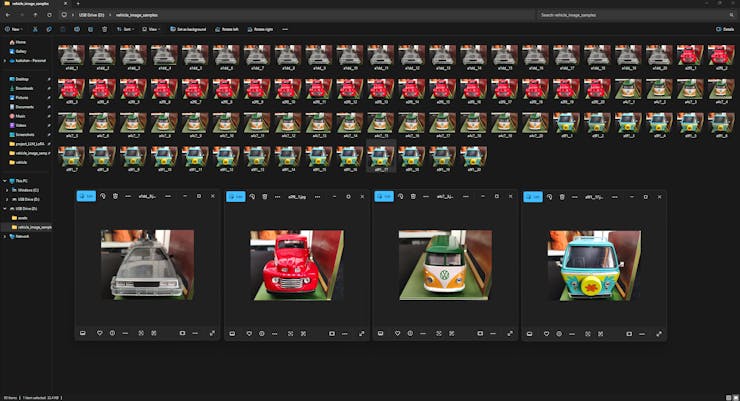
Task: Expand the Windows (C:) drive node
Action: 7,190
